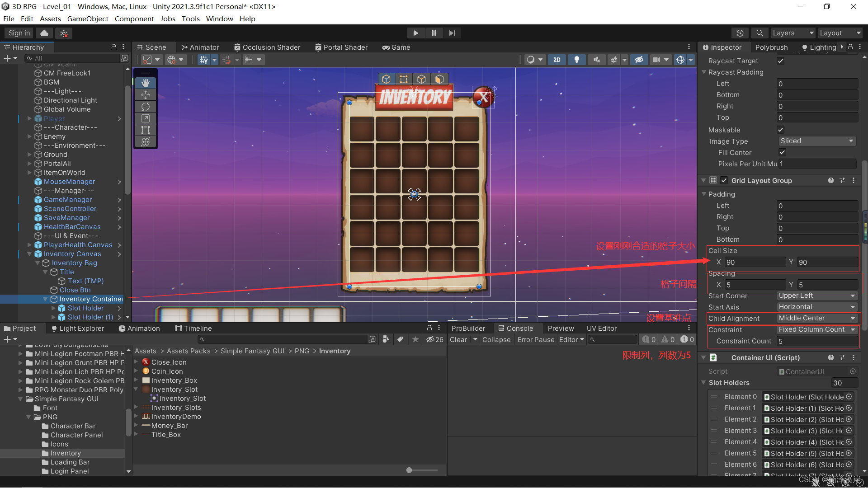Toggle console Error Pause button
Screen dimensions: 868x488
pyautogui.click(x=536, y=339)
